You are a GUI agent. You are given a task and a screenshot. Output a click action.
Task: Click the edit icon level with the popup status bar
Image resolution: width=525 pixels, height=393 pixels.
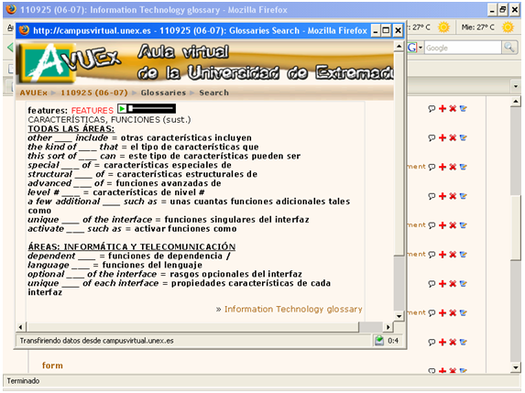463,342
